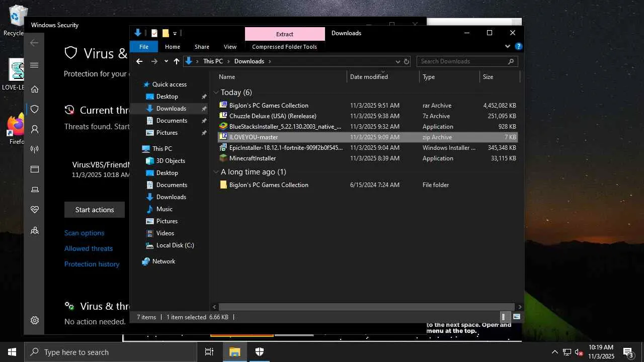This screenshot has height=362, width=644.
Task: Select the ILOVEYOU-master zip file
Action: coord(367,137)
